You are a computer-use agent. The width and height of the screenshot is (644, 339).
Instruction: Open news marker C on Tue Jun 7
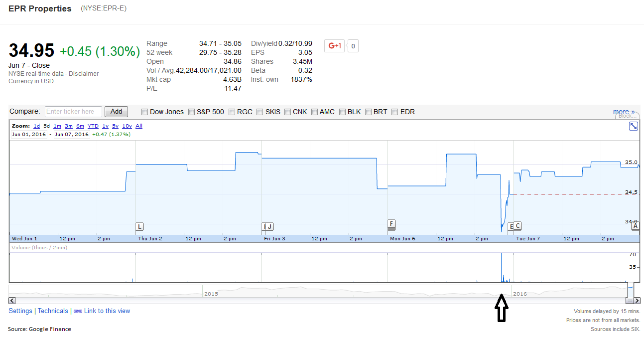coord(518,226)
